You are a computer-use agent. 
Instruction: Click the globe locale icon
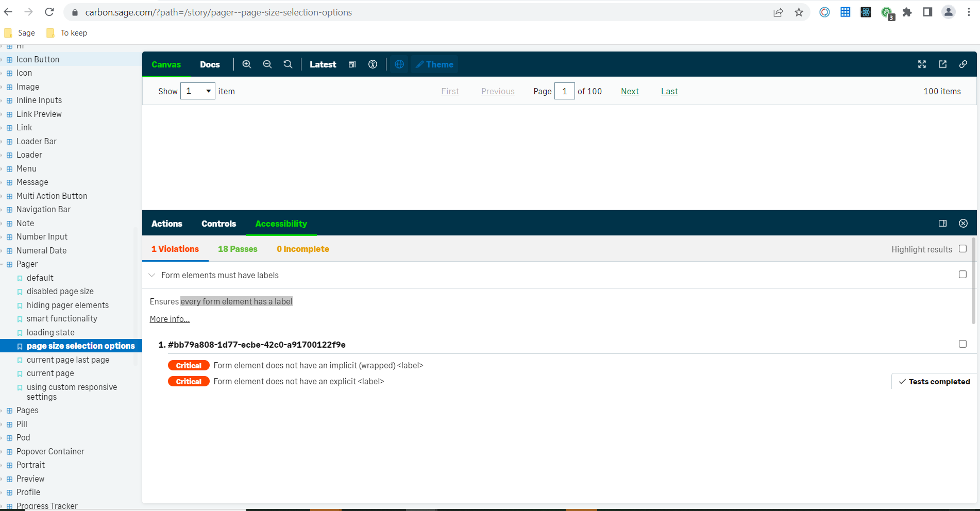[x=399, y=64]
